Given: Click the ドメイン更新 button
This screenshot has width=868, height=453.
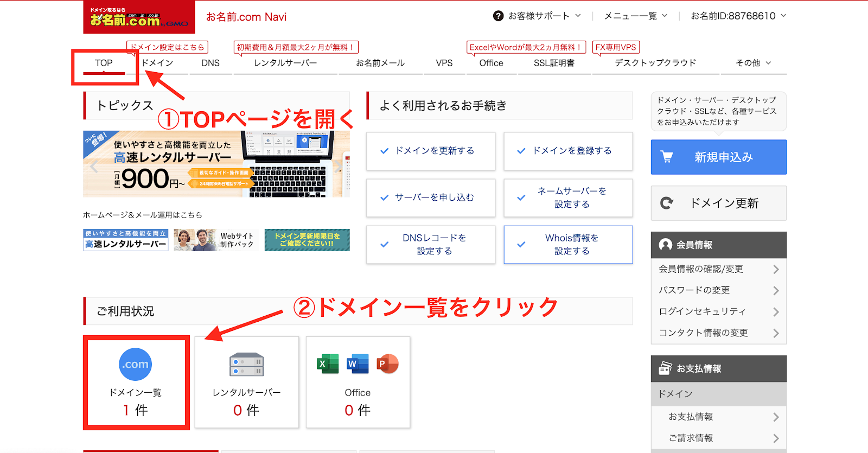Looking at the screenshot, I should [719, 203].
